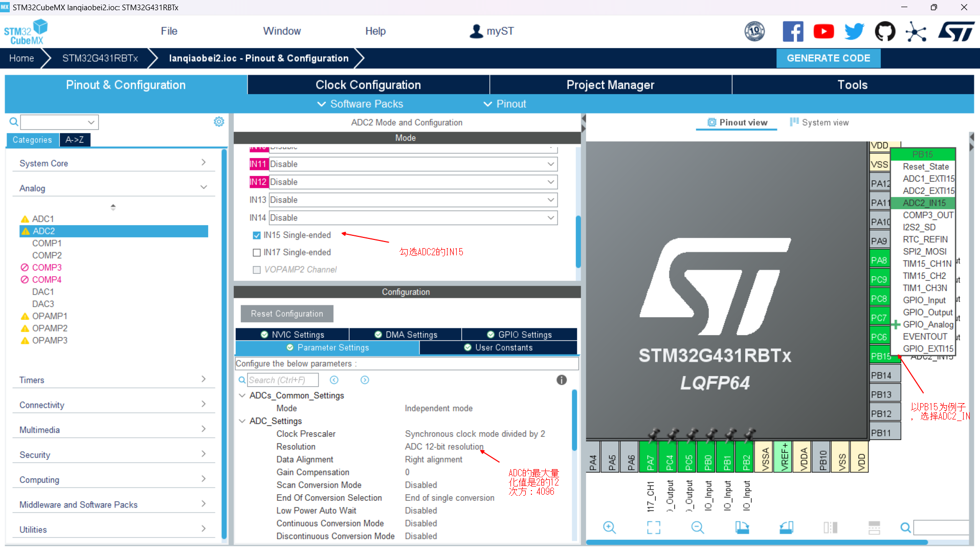Click the parameter search magnifier icon
This screenshot has width=980, height=552.
242,380
